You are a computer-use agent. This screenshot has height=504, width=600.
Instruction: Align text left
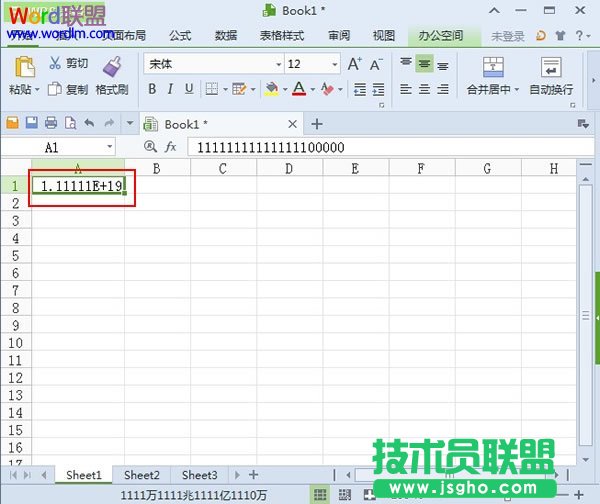point(406,89)
